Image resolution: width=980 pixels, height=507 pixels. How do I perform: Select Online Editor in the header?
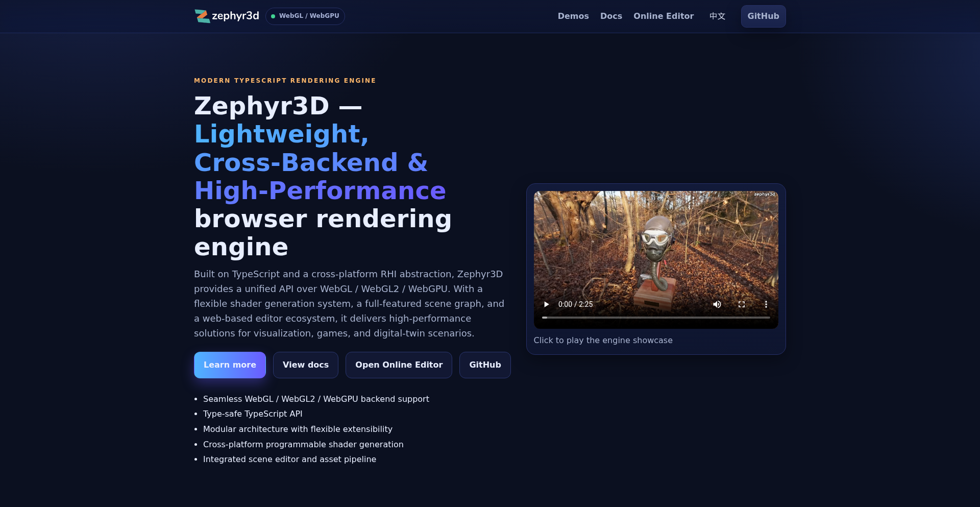(664, 16)
